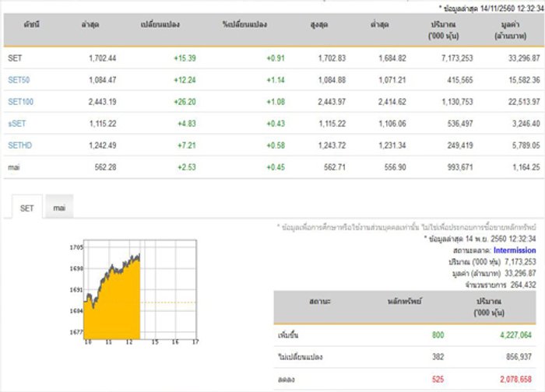
Task: Click the mai volume 993,671
Action: click(x=460, y=167)
